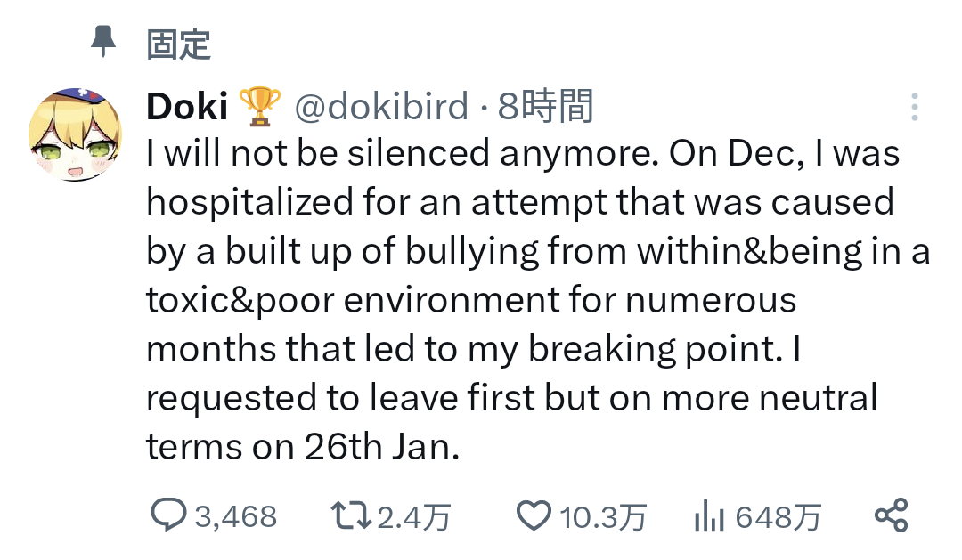Open the @dokibird handle link
Image resolution: width=962 pixels, height=560 pixels.
pos(380,108)
